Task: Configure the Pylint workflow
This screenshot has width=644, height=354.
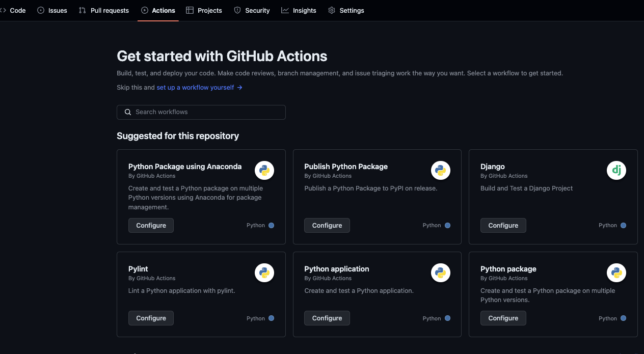Action: (x=151, y=318)
